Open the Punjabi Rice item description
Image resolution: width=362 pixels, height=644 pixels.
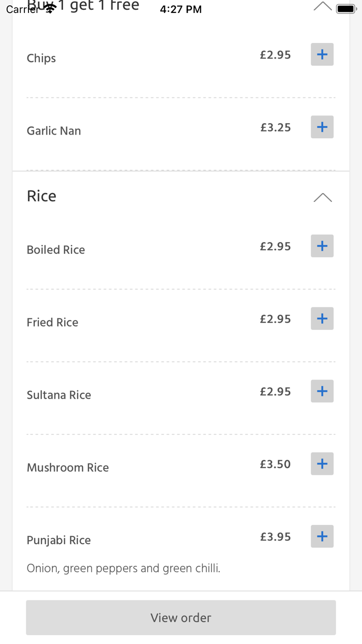124,568
